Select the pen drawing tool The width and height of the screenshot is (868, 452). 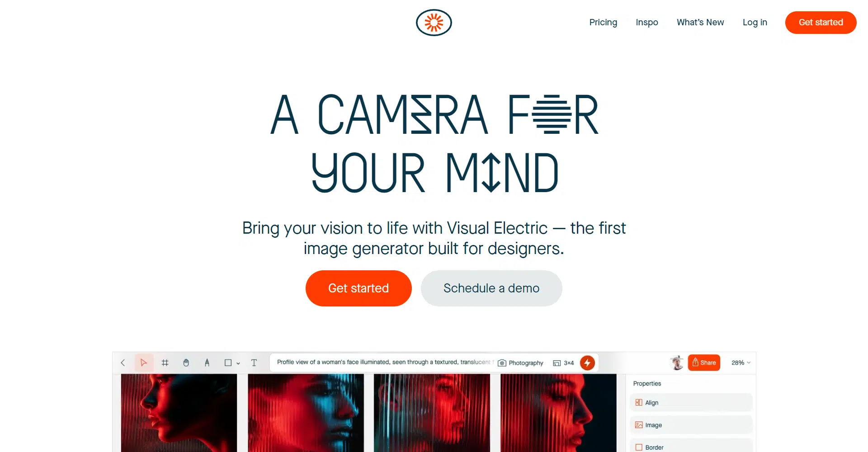pos(207,363)
